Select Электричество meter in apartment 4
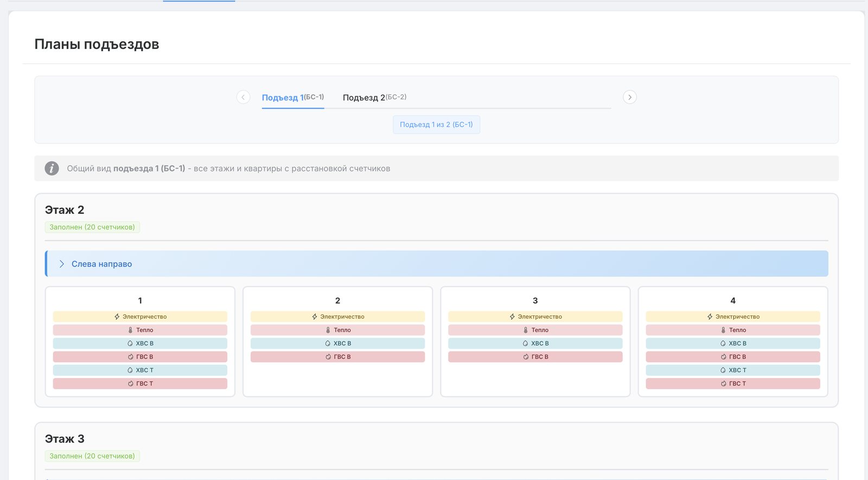The image size is (868, 480). click(x=733, y=317)
